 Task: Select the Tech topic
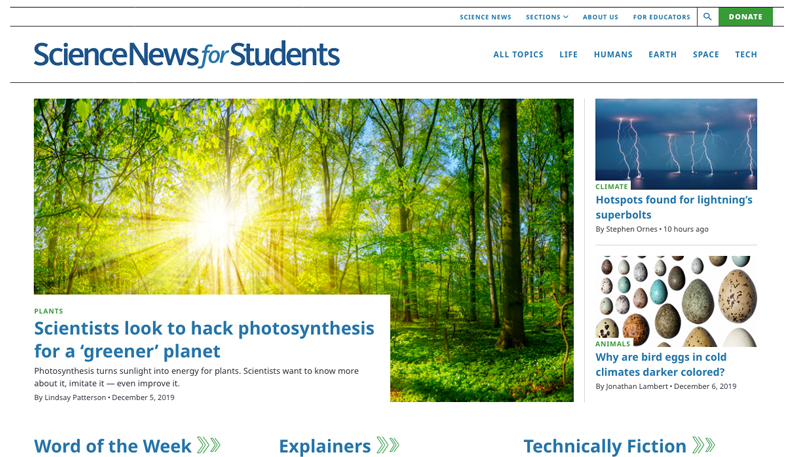pos(746,55)
